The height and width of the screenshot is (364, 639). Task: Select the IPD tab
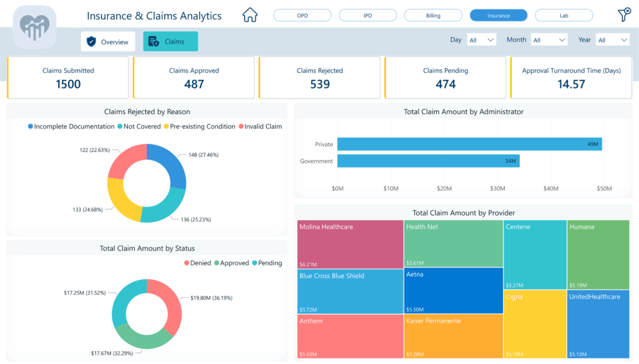click(x=368, y=15)
